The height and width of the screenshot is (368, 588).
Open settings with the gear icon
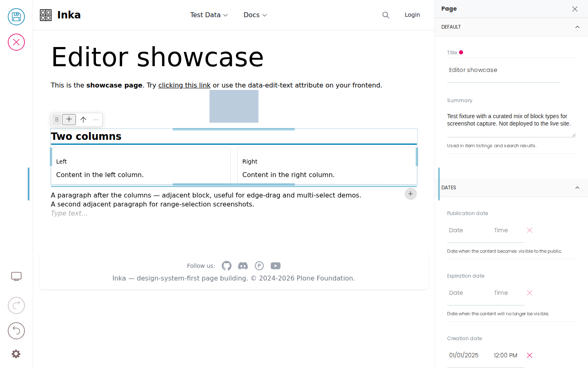(x=16, y=354)
